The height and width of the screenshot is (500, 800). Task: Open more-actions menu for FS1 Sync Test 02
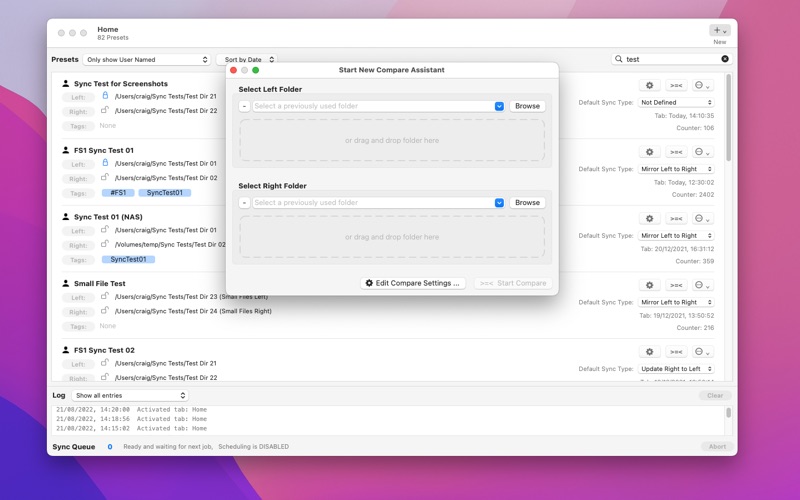[702, 352]
